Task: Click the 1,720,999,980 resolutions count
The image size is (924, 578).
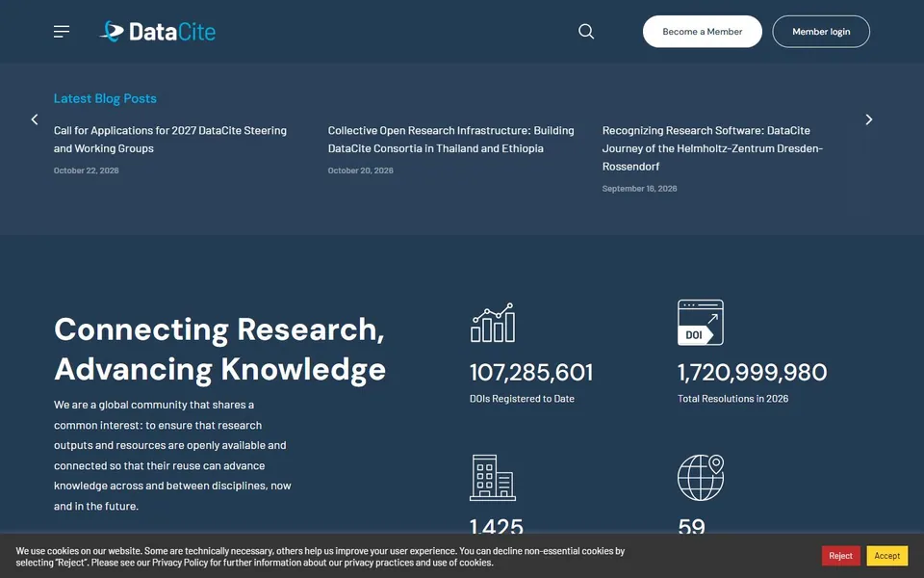Action: [752, 372]
